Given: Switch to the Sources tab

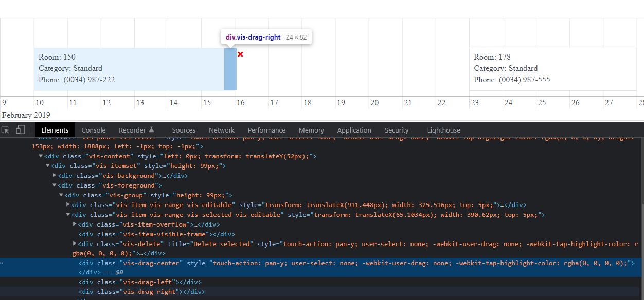Looking at the screenshot, I should pos(184,129).
